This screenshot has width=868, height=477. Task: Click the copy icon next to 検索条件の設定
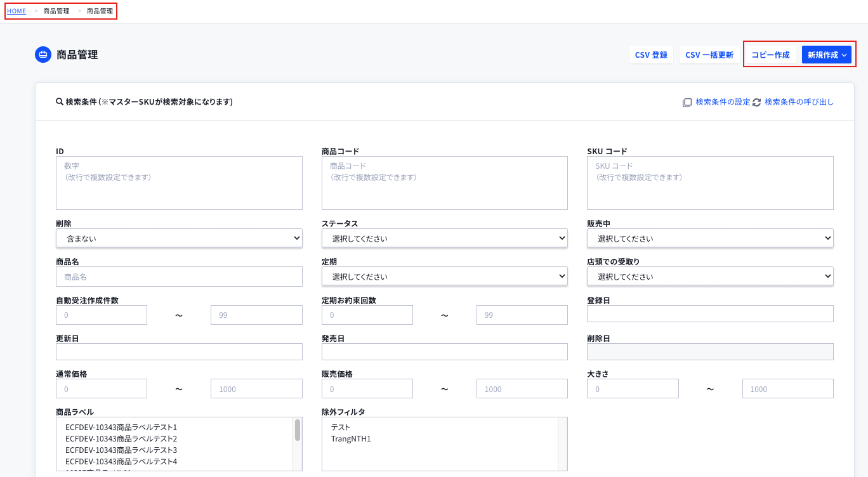(x=687, y=102)
